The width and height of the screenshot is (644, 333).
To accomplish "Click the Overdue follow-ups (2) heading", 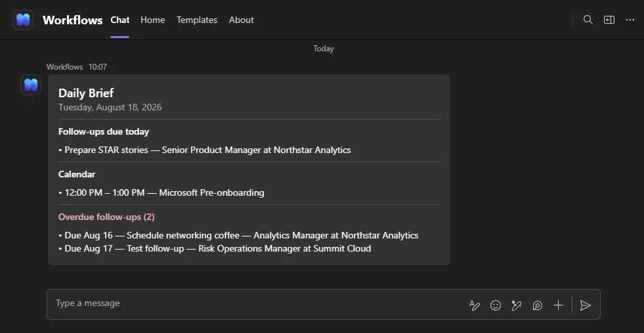I will [106, 217].
